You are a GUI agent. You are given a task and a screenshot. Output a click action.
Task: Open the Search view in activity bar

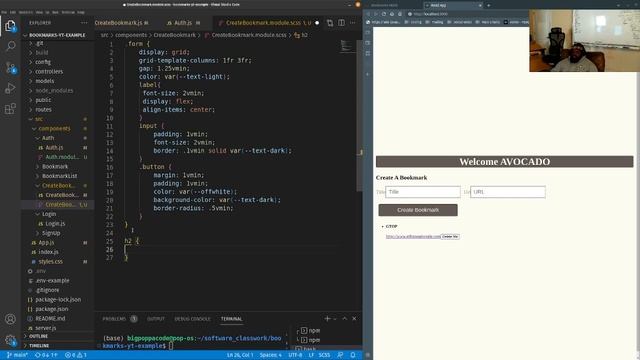[10, 46]
